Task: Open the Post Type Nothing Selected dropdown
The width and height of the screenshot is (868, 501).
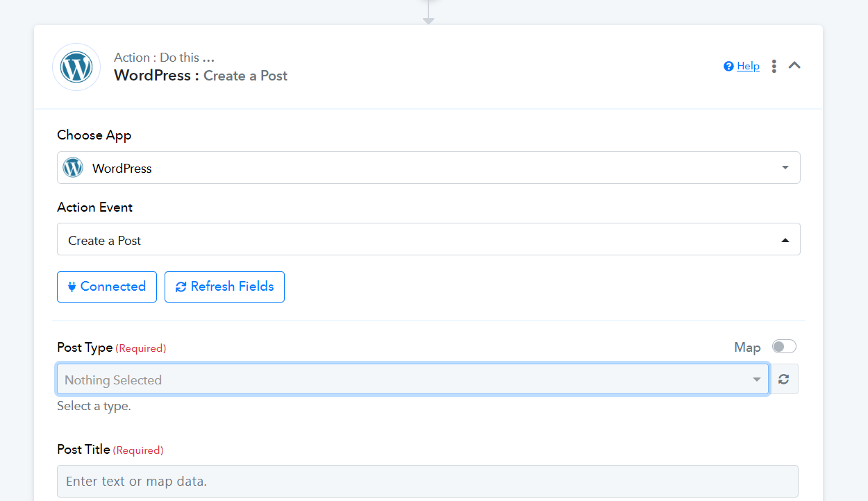Action: [x=412, y=379]
